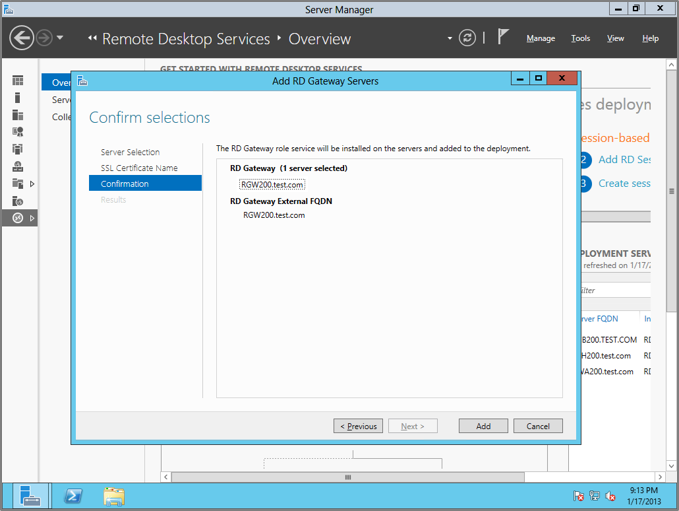The height and width of the screenshot is (511, 679).
Task: Click the horizontal scrollbar at the bottom
Action: click(x=348, y=477)
